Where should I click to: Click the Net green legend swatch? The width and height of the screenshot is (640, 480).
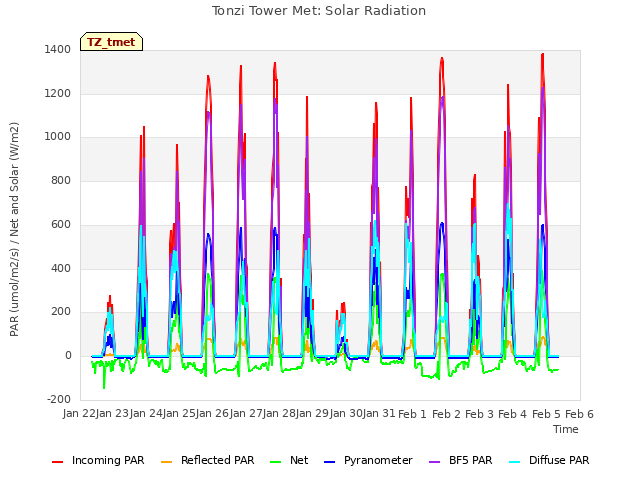[276, 462]
